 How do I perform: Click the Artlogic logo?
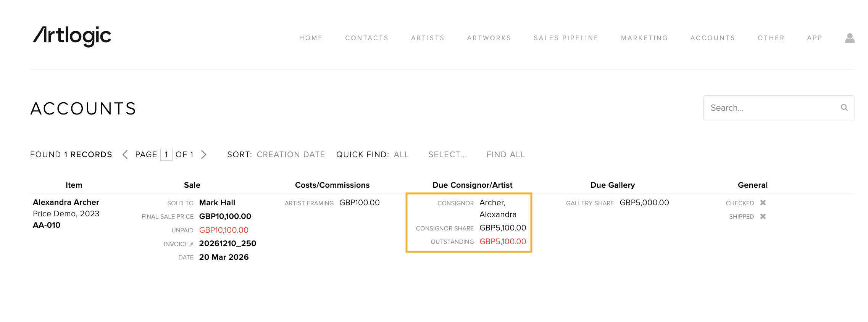pos(72,36)
